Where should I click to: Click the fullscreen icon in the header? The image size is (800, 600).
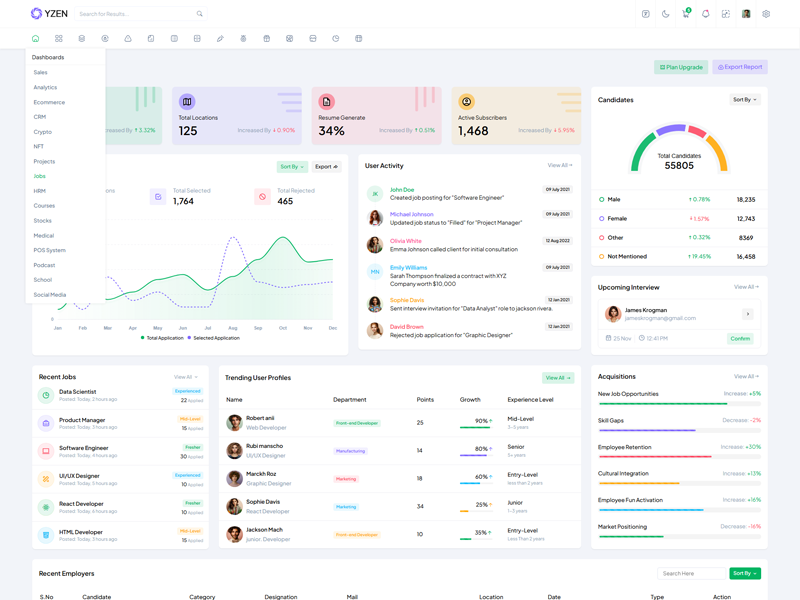[726, 14]
